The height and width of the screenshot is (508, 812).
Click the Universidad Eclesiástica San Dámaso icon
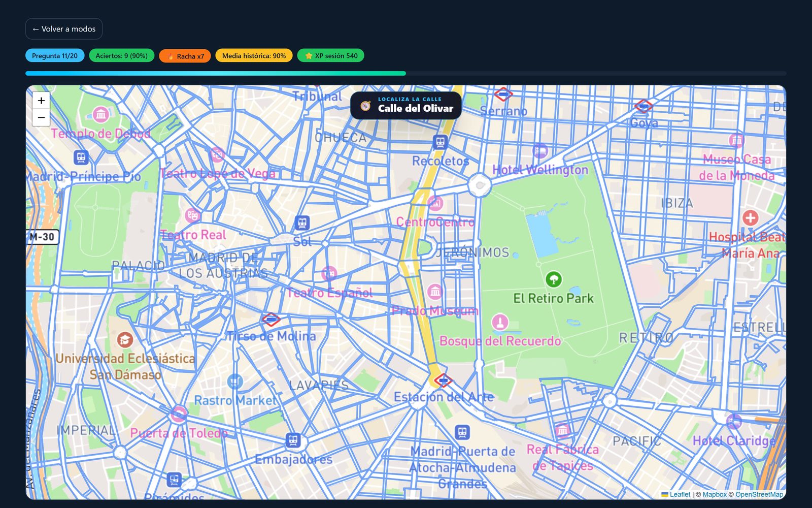(x=125, y=339)
